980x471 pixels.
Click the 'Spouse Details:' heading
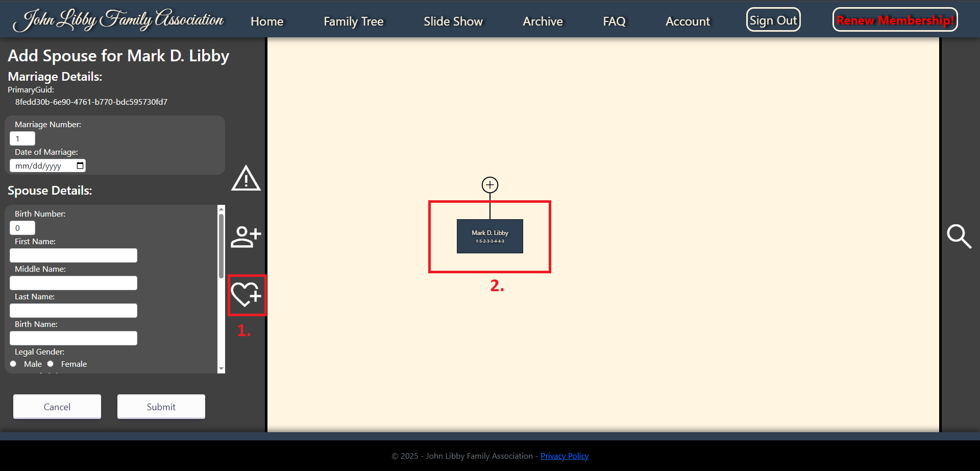pyautogui.click(x=50, y=191)
